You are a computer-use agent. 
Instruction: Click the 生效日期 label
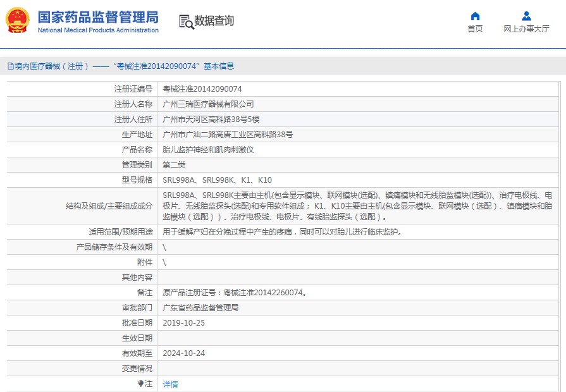[137, 338]
